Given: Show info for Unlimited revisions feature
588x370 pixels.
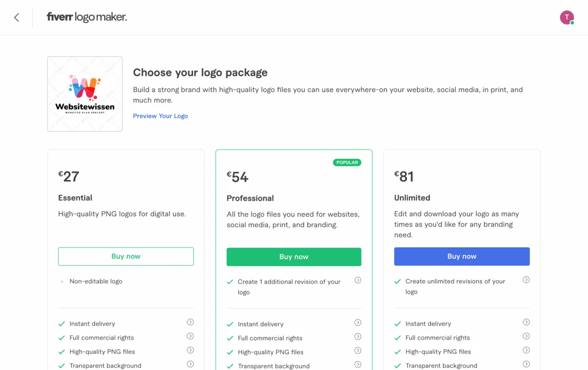Looking at the screenshot, I should (x=526, y=280).
